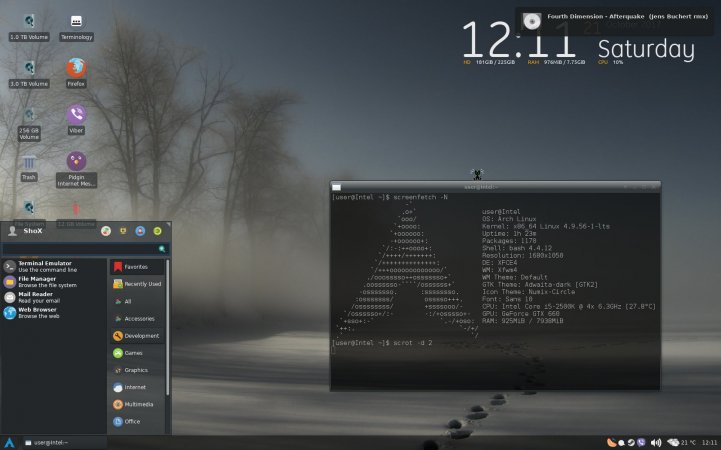Click the cat figure above the terminal
721x450 pixels.
click(477, 174)
